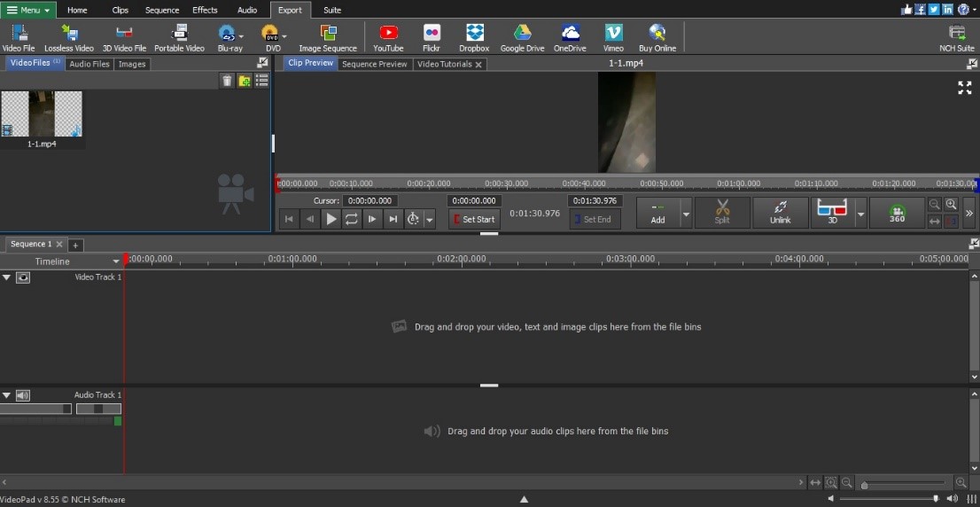Open the Audio Files bin tab
Screen dimensions: 980x507
point(89,64)
